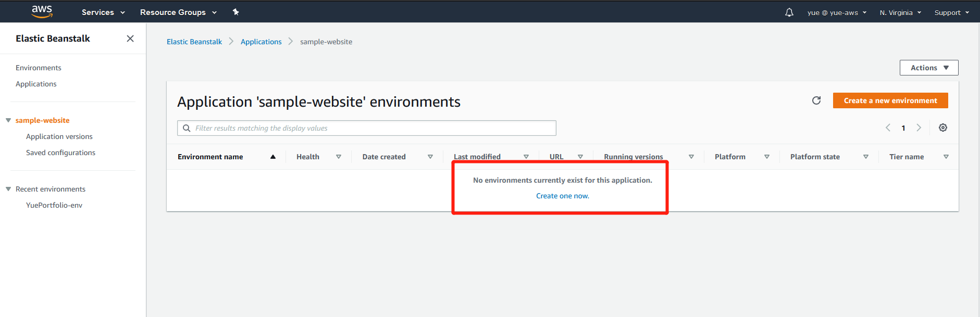The image size is (980, 317).
Task: Open the Services menu
Action: coord(103,12)
